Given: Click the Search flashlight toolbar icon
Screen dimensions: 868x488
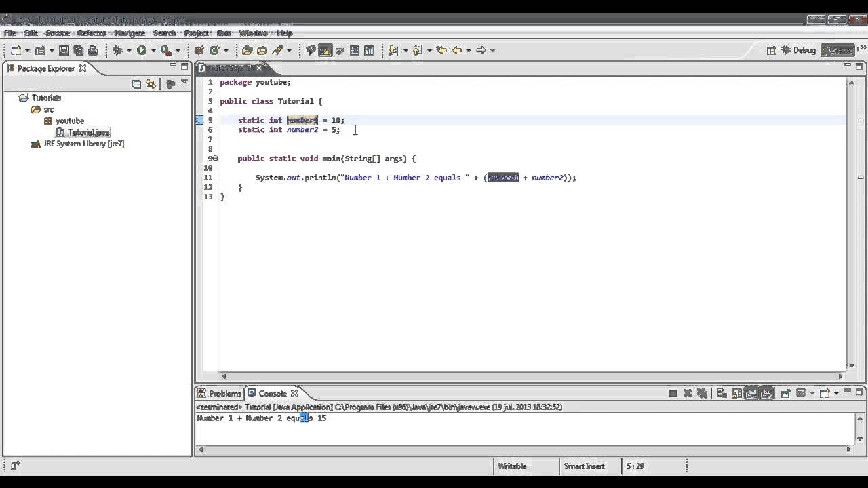Looking at the screenshot, I should point(277,50).
